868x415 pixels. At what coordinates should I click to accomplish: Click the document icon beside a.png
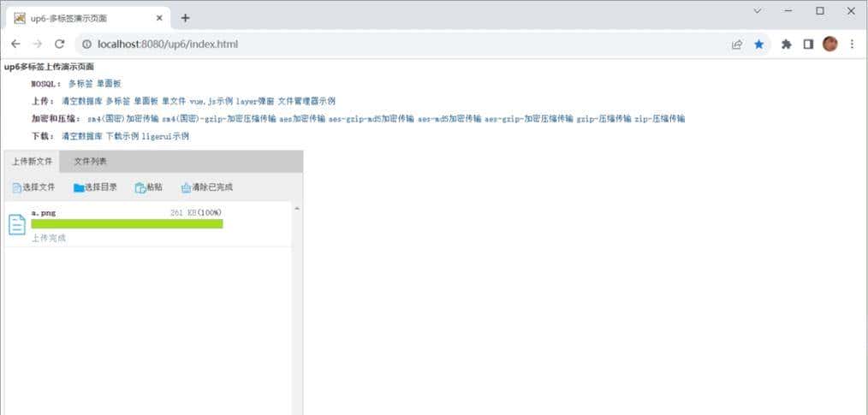coord(17,225)
